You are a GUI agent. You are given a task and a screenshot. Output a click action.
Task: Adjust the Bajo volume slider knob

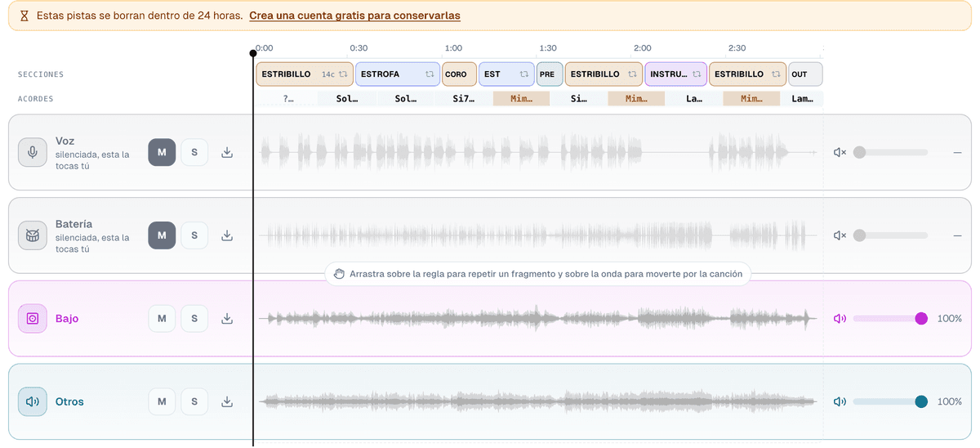pos(921,319)
